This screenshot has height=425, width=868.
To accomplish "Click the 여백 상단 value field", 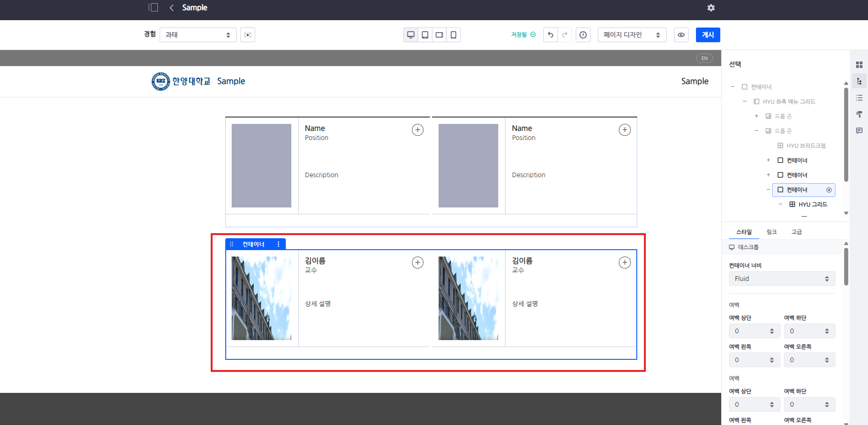I will 750,331.
